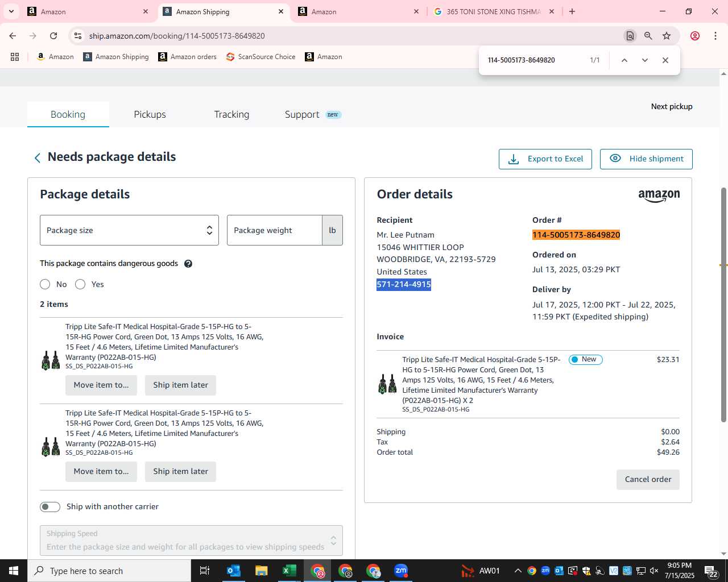Open the notification center icon

[711, 571]
